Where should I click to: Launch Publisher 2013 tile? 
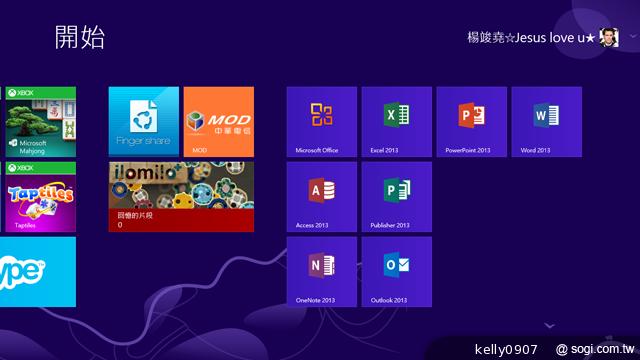397,197
